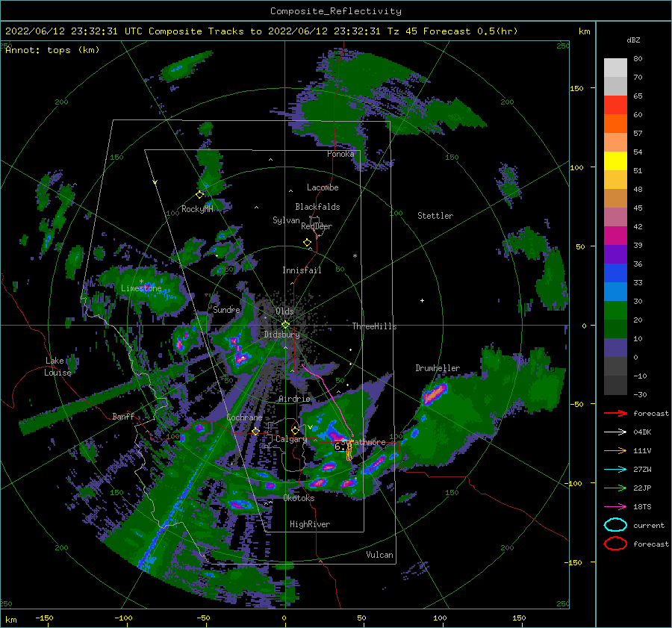Click the Innisfail town label
Viewport: 672px width, 628px height.
(x=302, y=270)
